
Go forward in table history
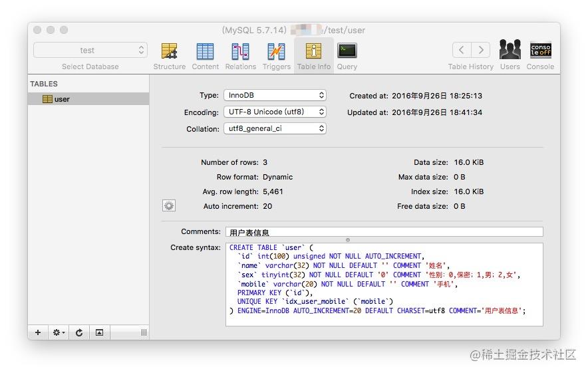point(481,50)
